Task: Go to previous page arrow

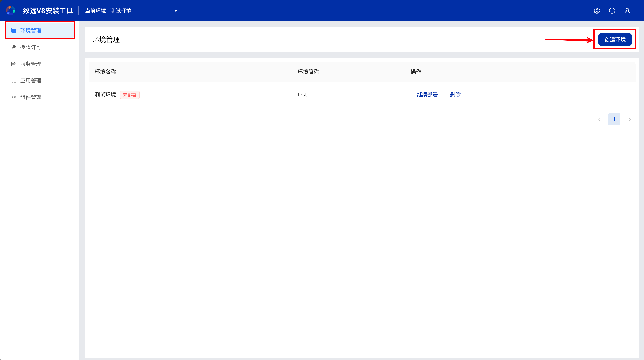Action: tap(599, 119)
